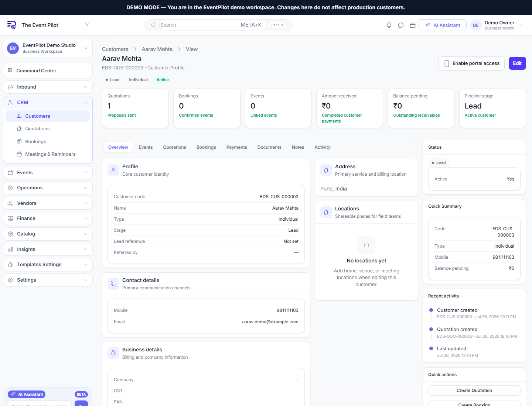
Task: Click the Quotations sidebar icon
Action: (19, 128)
